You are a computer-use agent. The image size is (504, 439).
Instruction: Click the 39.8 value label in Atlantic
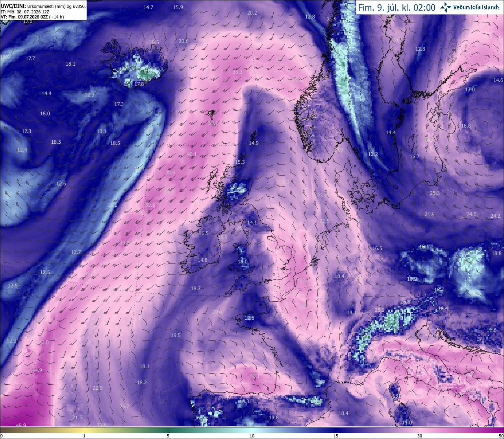(x=150, y=205)
